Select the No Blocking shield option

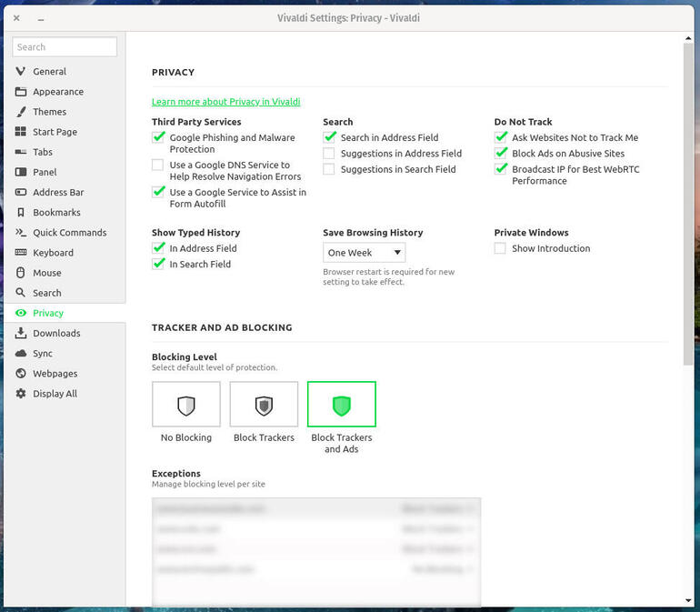(186, 404)
